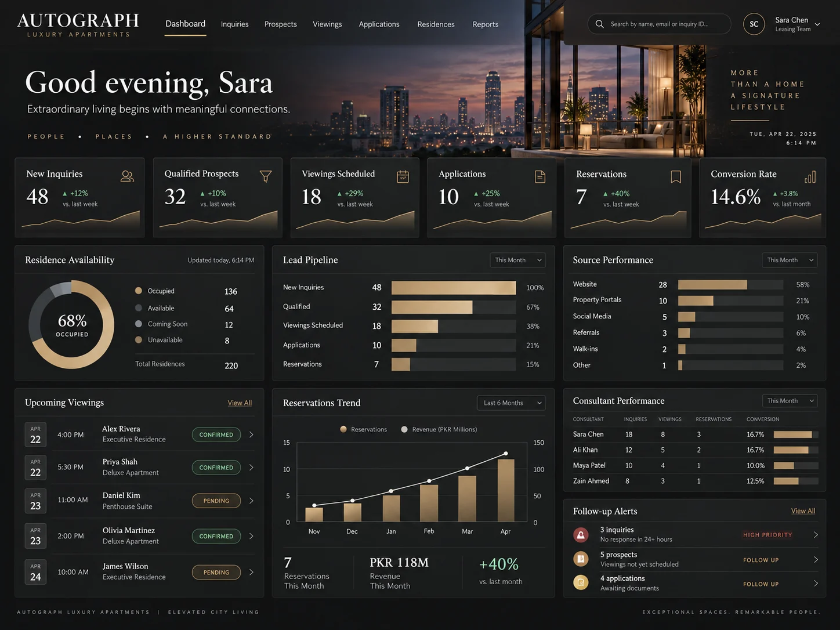The width and height of the screenshot is (840, 630).
Task: Open Priya Shah viewing arrow
Action: (251, 468)
